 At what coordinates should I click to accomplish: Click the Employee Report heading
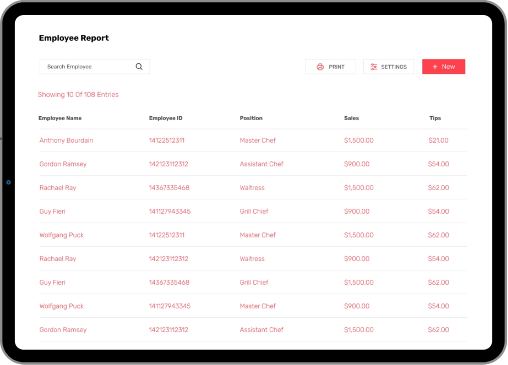(x=74, y=38)
